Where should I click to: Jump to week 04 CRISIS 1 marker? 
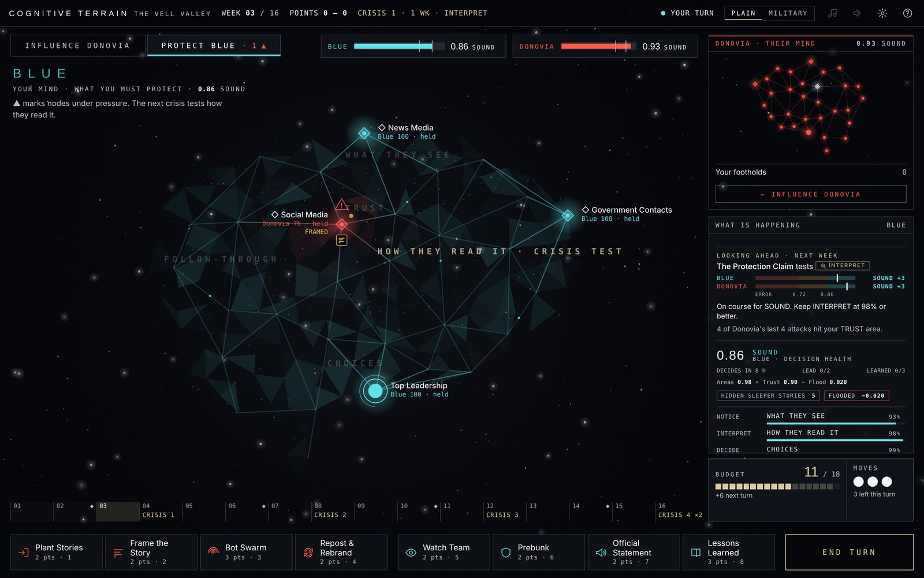[160, 511]
